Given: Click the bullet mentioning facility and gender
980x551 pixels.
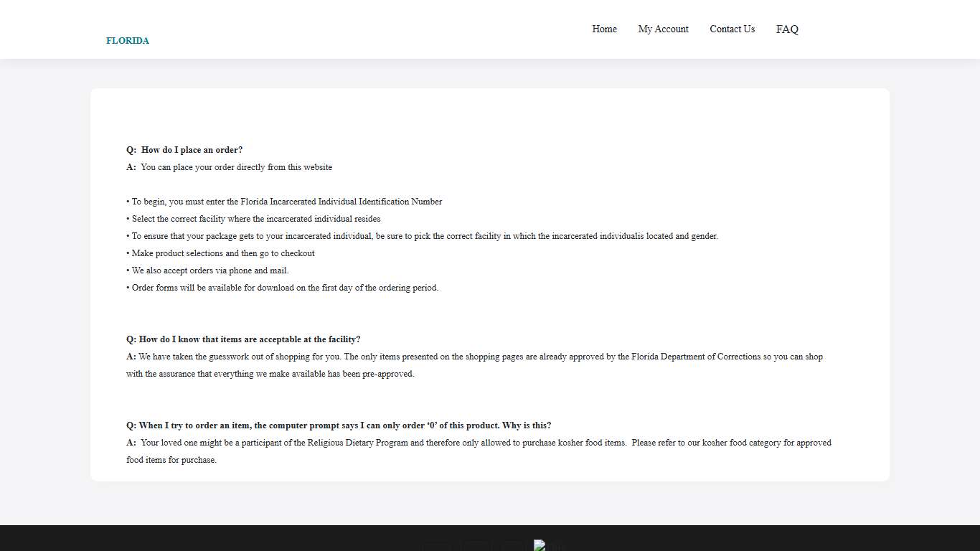Looking at the screenshot, I should 422,236.
